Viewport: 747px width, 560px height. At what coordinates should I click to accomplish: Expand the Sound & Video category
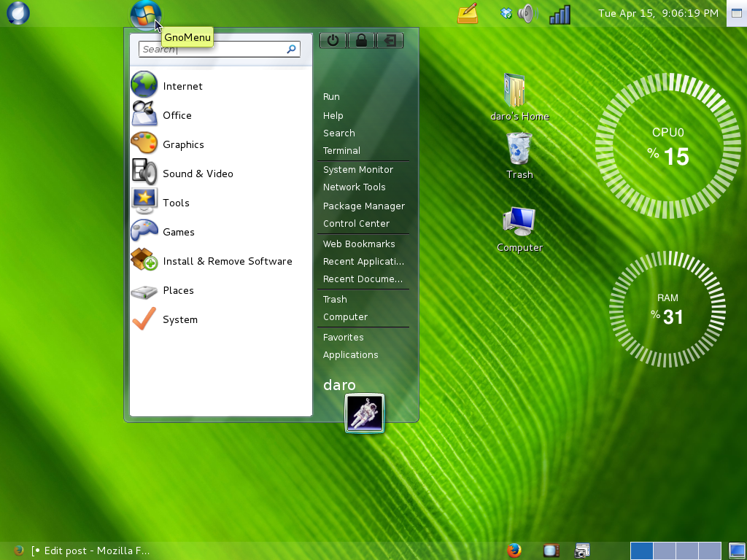[198, 174]
